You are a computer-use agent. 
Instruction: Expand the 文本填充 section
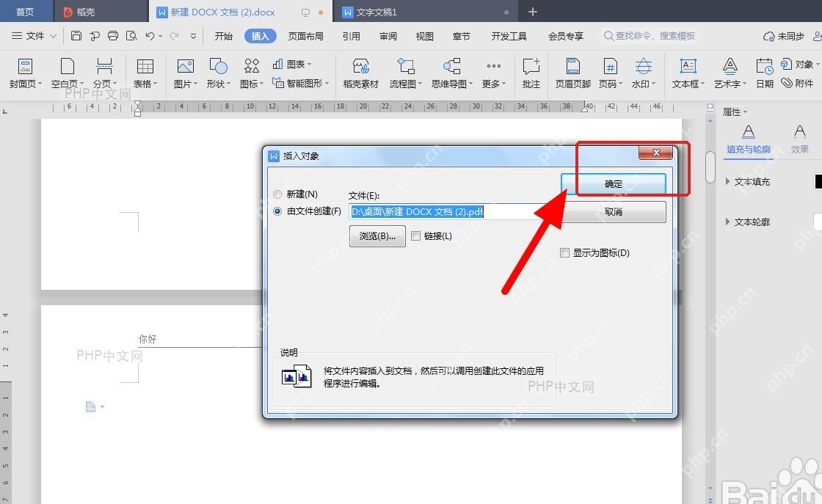click(x=727, y=181)
